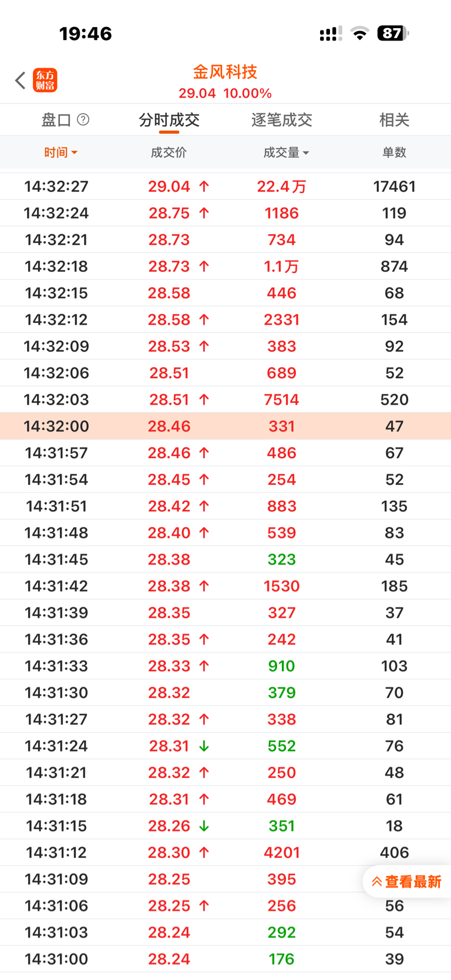Tap the 单数 column header
Screen dimensions: 451x980
(394, 153)
